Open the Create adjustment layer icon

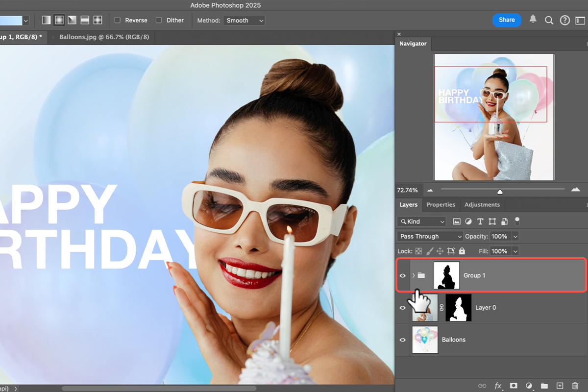pyautogui.click(x=529, y=386)
